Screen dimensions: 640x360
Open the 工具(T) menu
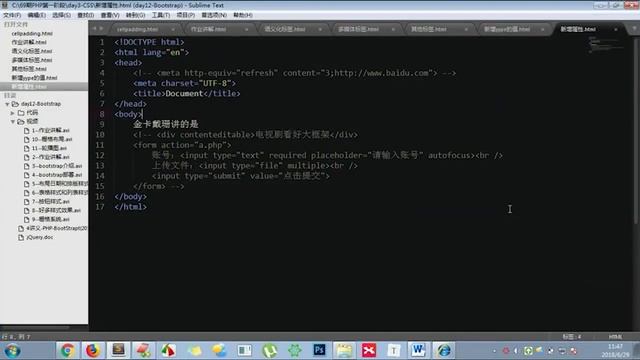(x=161, y=15)
